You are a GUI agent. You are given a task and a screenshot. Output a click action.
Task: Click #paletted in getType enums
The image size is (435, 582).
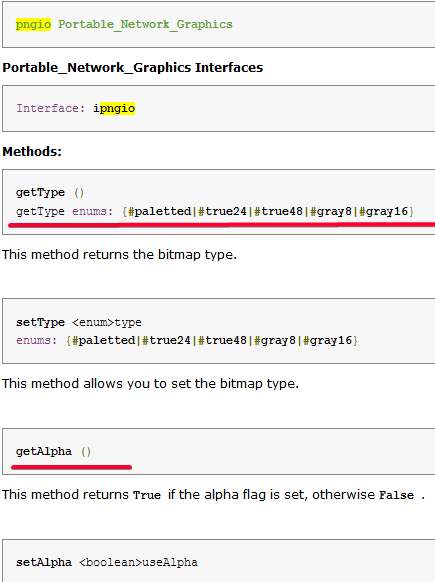[x=159, y=212]
